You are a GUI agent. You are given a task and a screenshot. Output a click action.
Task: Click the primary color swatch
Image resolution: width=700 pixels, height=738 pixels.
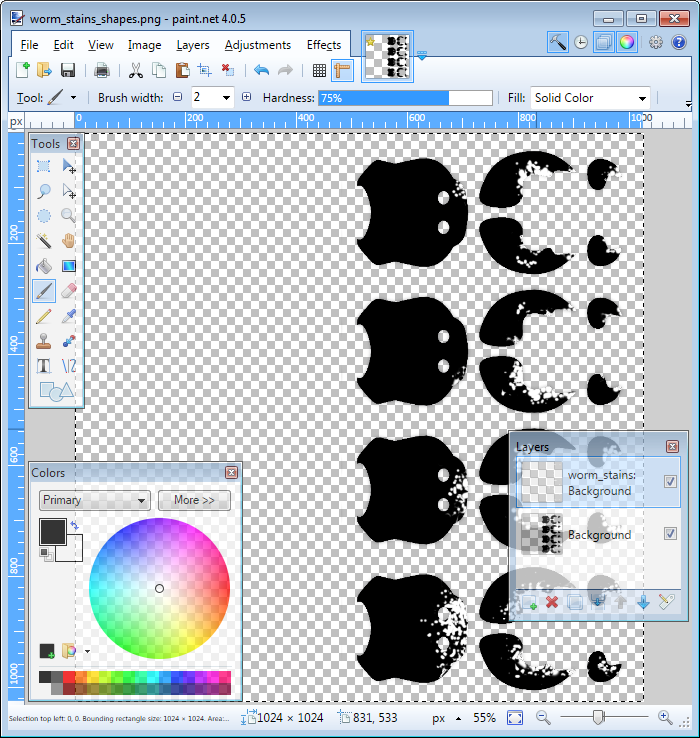(x=53, y=532)
